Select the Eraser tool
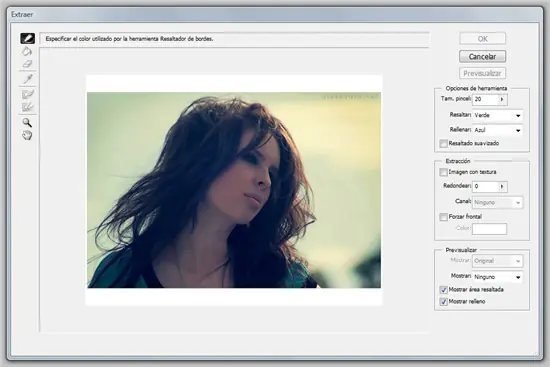This screenshot has height=367, width=550. [27, 64]
